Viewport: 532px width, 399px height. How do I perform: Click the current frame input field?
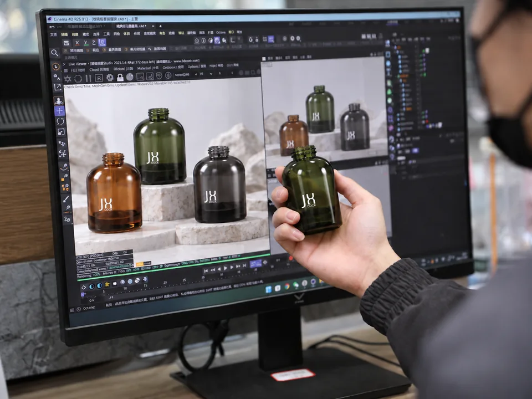pos(91,300)
